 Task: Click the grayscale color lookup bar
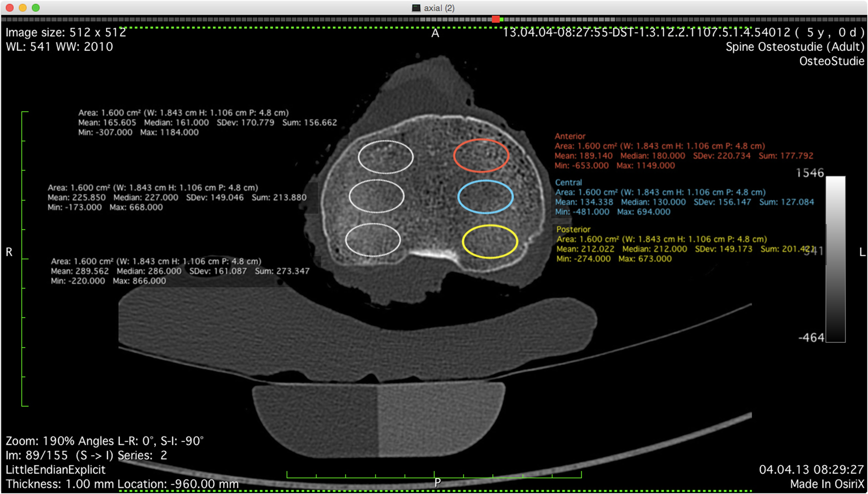point(835,259)
